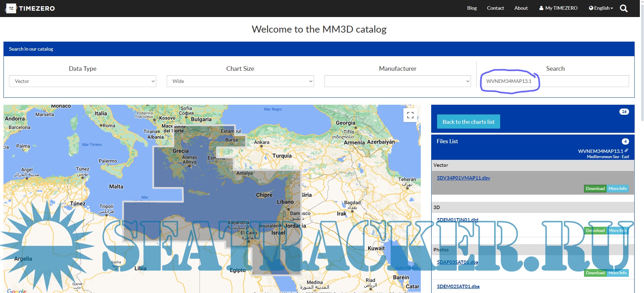
Task: Click the link icon beside WVNEM34MAP13.1
Action: (x=626, y=150)
